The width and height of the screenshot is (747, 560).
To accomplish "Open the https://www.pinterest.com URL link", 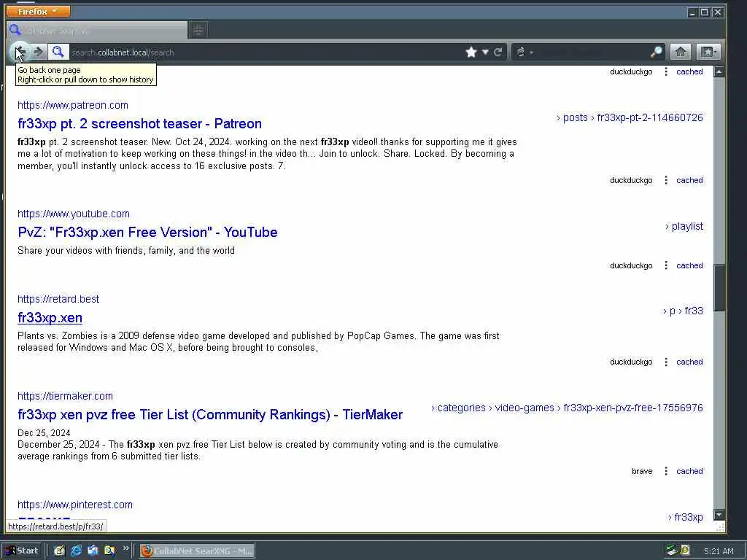I will pos(75,505).
